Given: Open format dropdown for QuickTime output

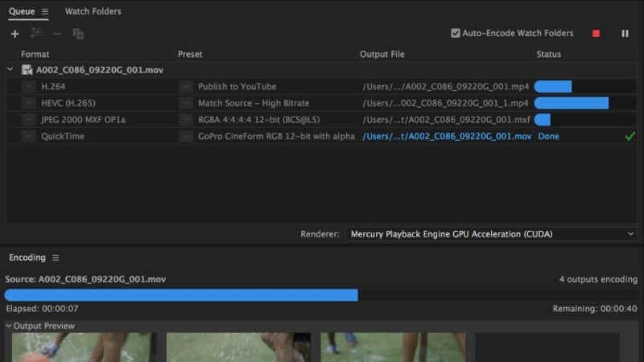Looking at the screenshot, I should pyautogui.click(x=29, y=136).
